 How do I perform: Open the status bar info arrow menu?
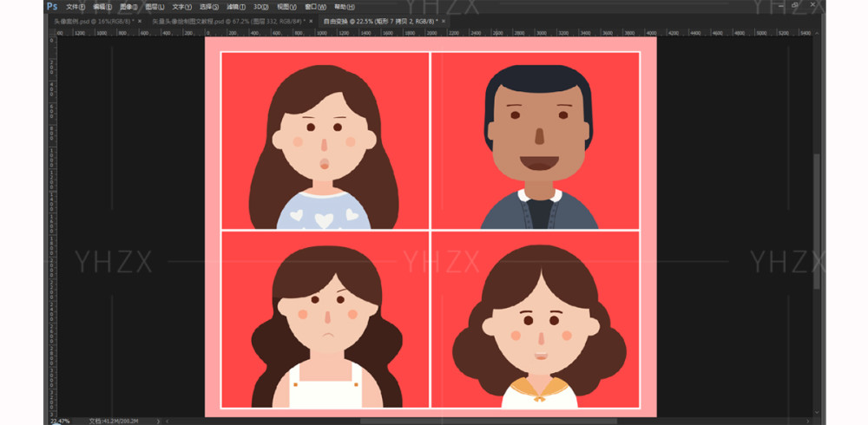coord(158,422)
